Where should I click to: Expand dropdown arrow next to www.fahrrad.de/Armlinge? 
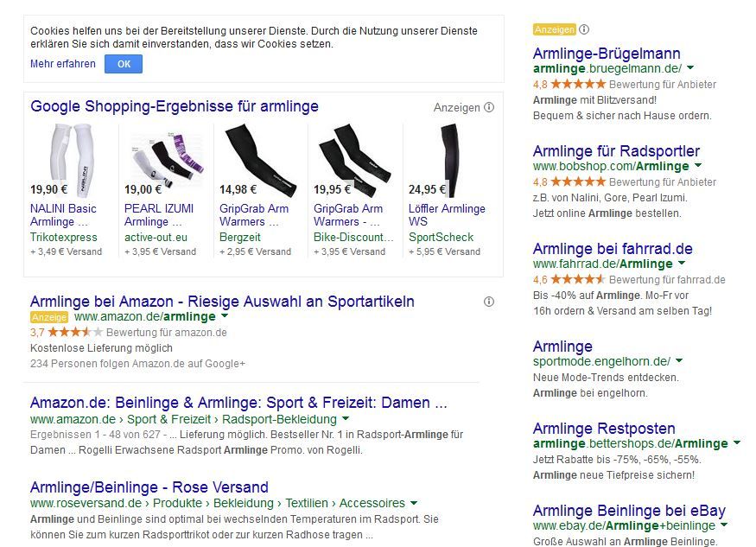[x=682, y=264]
